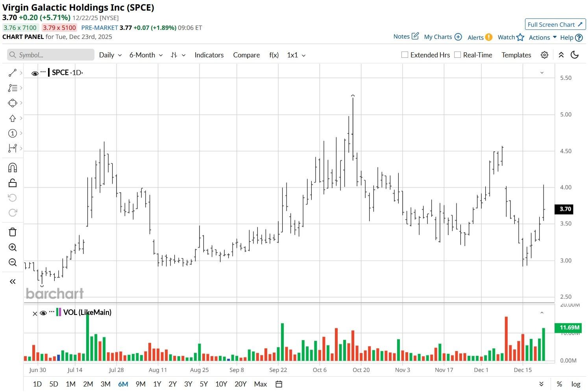Open SPCE series more options menu
588x392 pixels.
43,72
